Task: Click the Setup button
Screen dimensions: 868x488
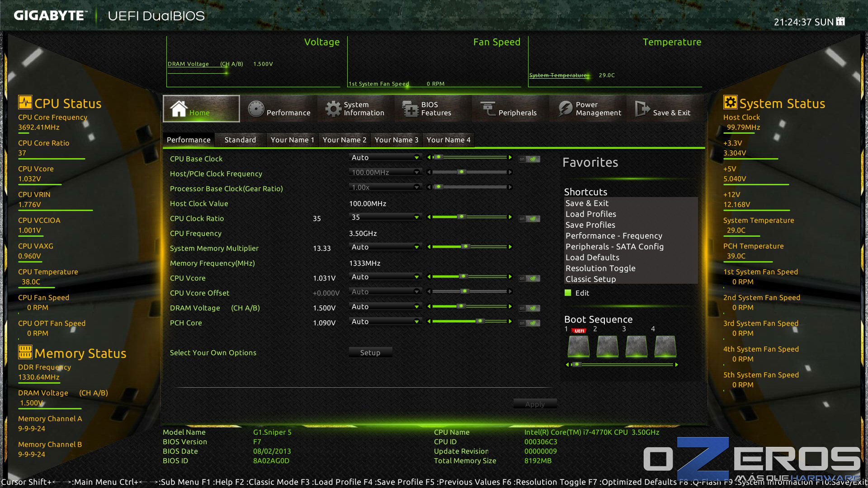Action: tap(370, 352)
